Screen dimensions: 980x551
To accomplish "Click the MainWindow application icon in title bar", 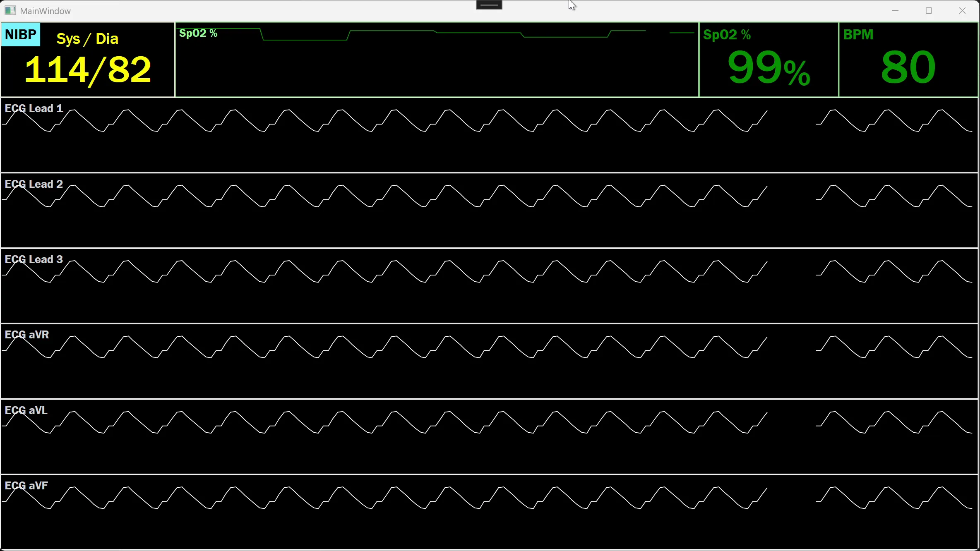I will click(x=10, y=10).
